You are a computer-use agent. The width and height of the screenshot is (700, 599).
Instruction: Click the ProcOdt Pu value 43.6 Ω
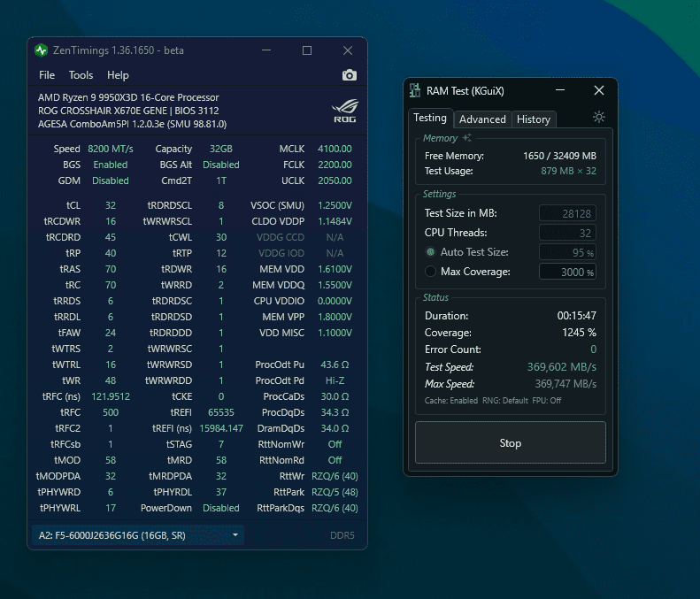click(x=335, y=365)
